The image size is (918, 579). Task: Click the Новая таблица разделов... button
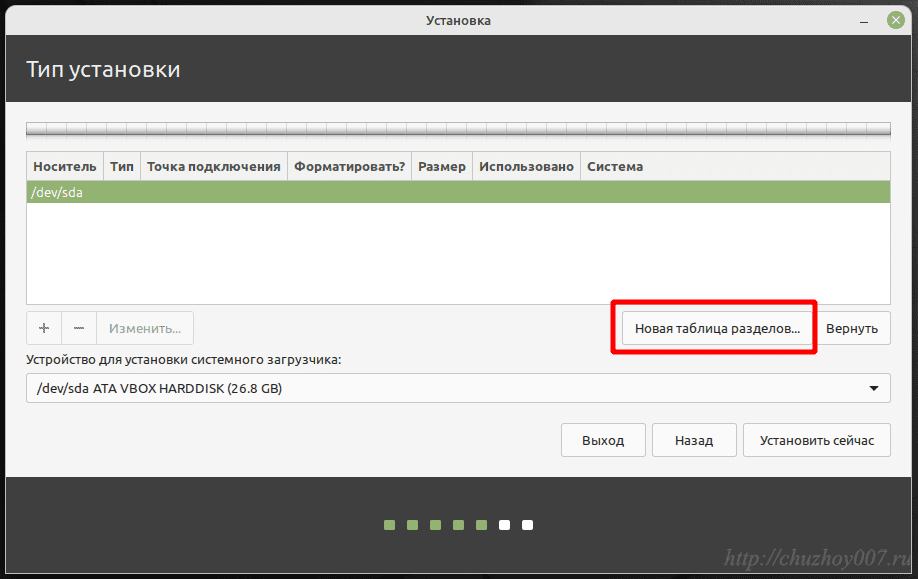(x=716, y=328)
